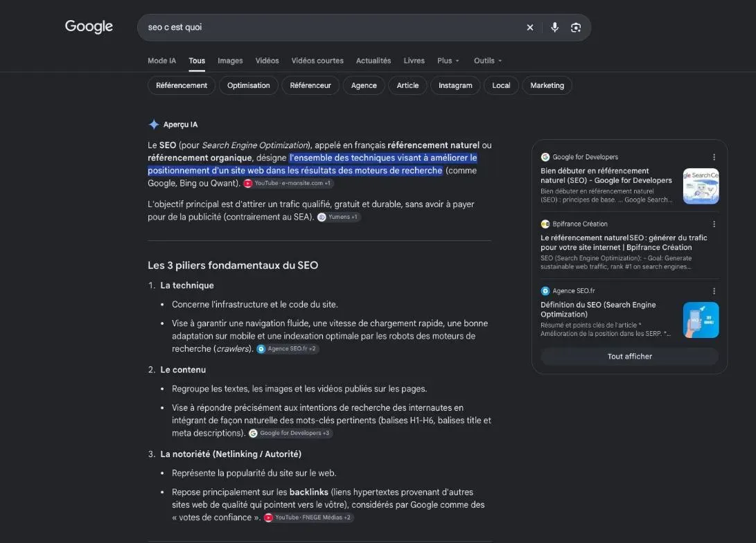Open 'Définition du SEO' article link

point(598,310)
